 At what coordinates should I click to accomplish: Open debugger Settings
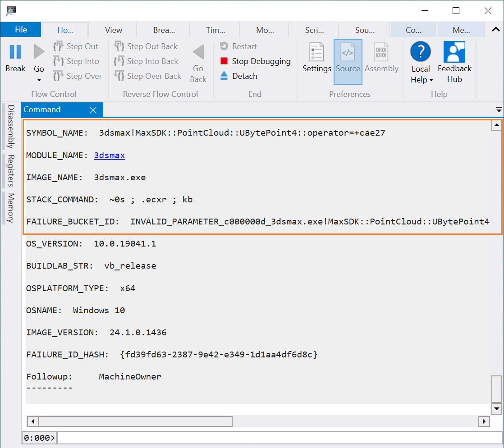(x=316, y=58)
